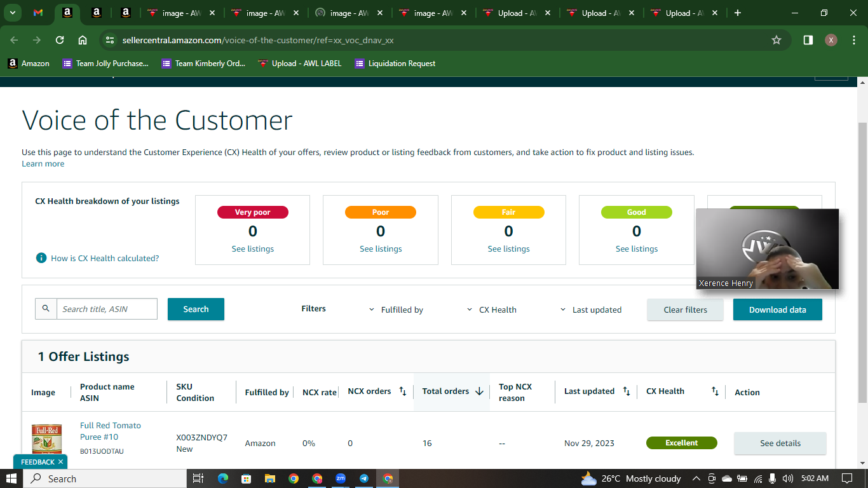Select the SKU X003ZNDYQ7
868x488 pixels.
pos(201,438)
